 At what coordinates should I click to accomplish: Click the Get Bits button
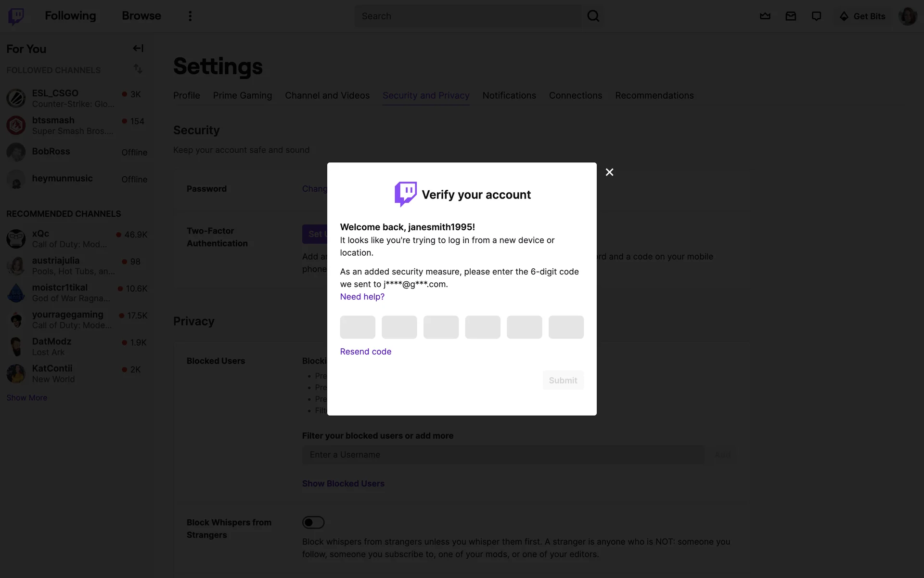click(x=862, y=16)
